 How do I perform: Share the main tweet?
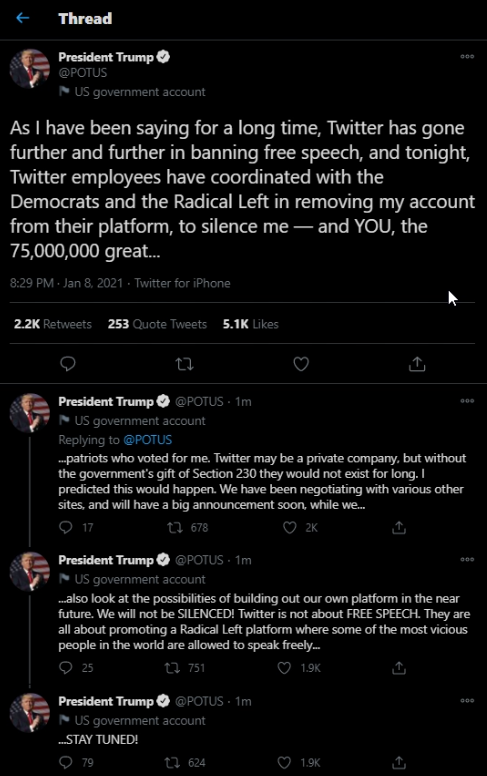pyautogui.click(x=417, y=364)
